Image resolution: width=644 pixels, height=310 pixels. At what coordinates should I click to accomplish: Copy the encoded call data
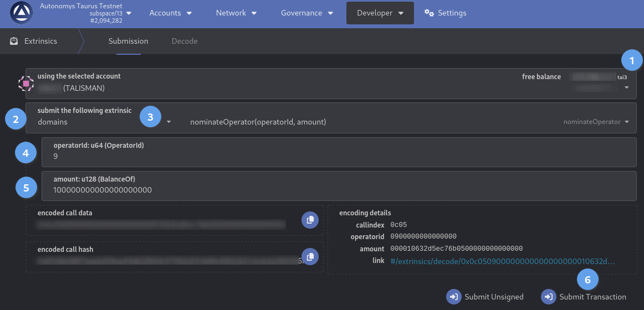310,220
